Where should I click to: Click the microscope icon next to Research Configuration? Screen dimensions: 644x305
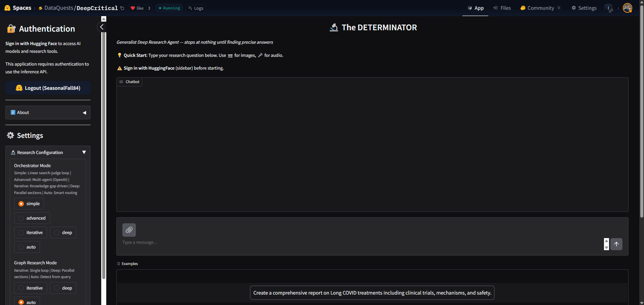pyautogui.click(x=13, y=152)
